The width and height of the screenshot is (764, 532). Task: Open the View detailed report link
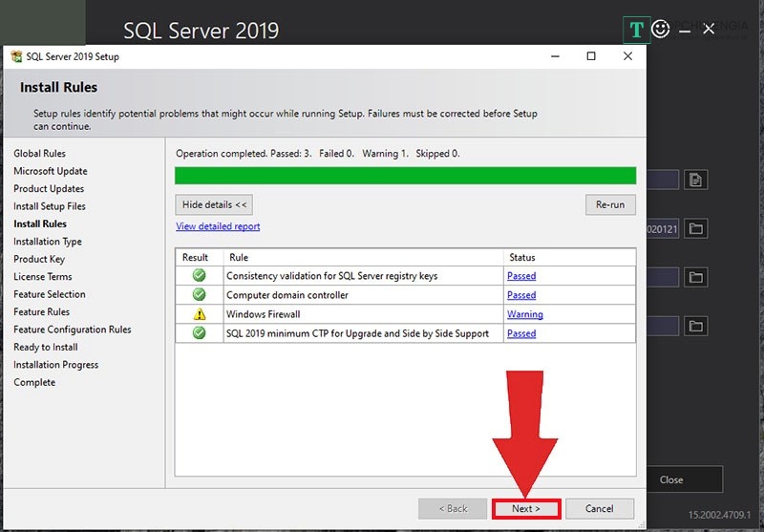[218, 226]
